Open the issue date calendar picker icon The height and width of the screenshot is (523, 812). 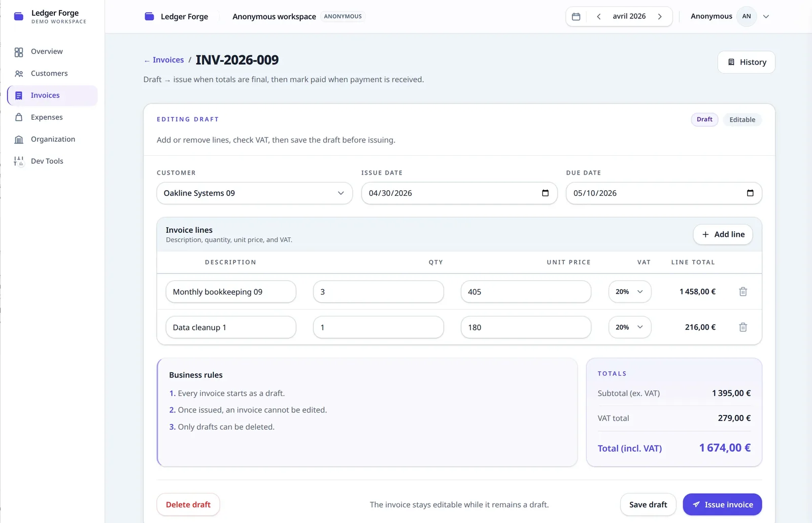coord(546,193)
